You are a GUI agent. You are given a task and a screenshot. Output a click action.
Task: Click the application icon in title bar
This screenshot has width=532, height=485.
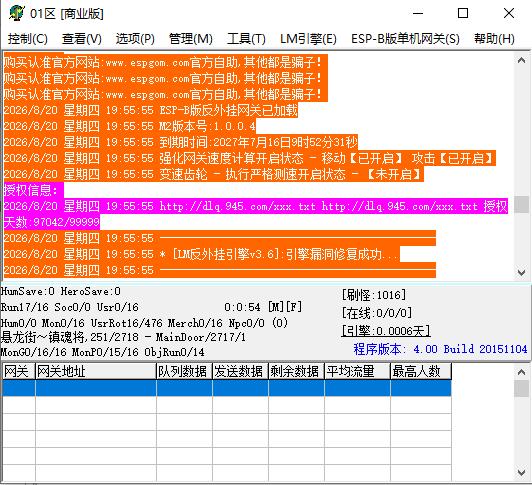16,13
